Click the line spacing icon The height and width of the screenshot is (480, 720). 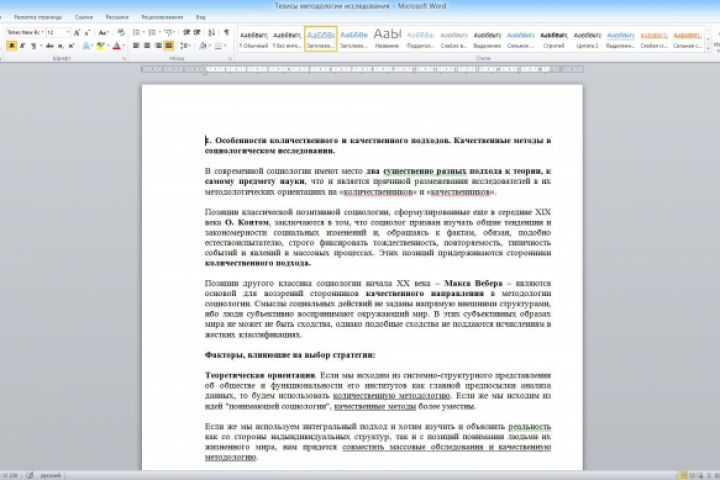click(x=184, y=45)
